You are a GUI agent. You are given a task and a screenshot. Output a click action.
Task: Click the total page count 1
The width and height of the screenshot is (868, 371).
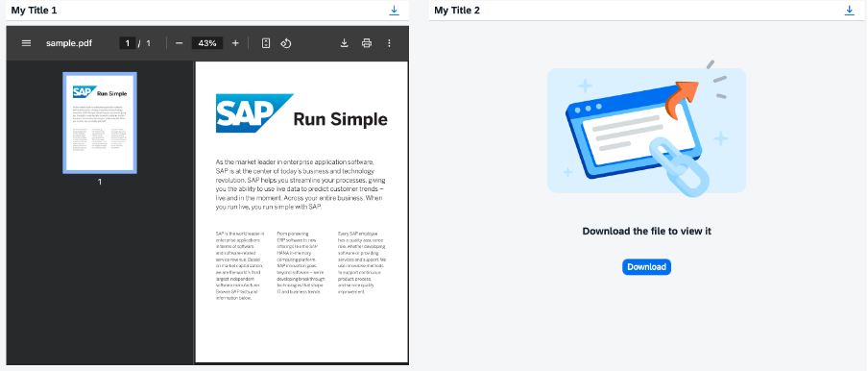tap(149, 43)
